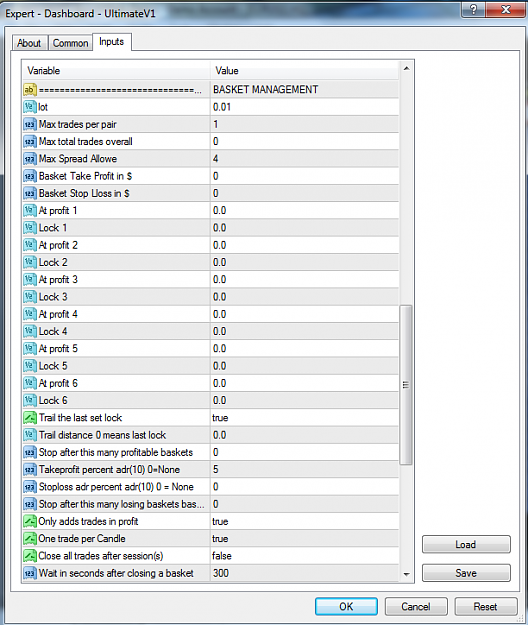The image size is (528, 625).
Task: Click the integer icon for Basket Stop Lloss
Action: [x=30, y=193]
